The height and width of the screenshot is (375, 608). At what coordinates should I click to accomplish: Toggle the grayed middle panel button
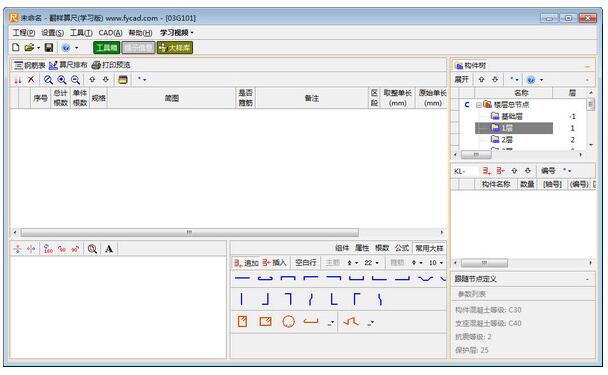138,48
